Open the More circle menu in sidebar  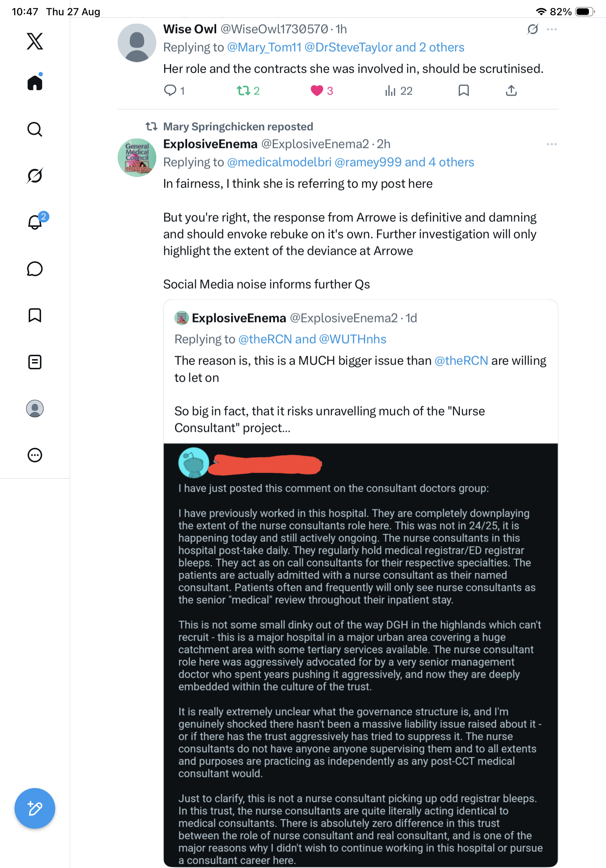(35, 455)
